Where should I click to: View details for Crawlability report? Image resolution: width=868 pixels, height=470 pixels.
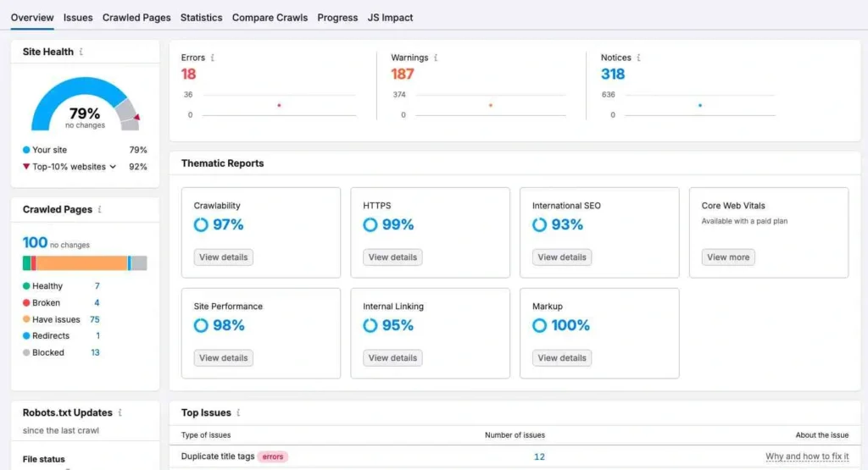[223, 257]
